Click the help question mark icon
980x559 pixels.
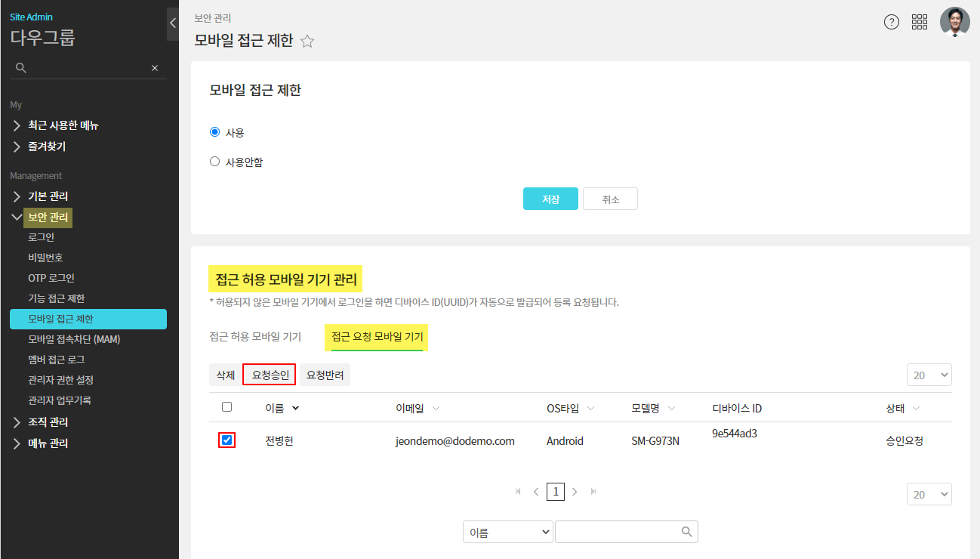[892, 22]
